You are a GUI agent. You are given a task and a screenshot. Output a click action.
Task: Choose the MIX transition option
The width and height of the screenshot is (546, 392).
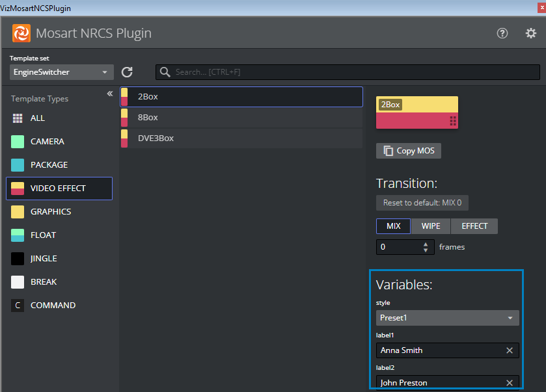pyautogui.click(x=393, y=226)
